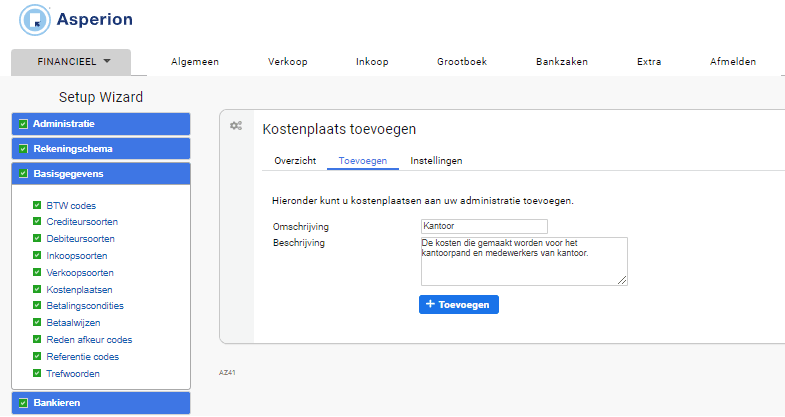The height and width of the screenshot is (417, 785).
Task: Expand the Bankieren wizard section
Action: click(101, 402)
